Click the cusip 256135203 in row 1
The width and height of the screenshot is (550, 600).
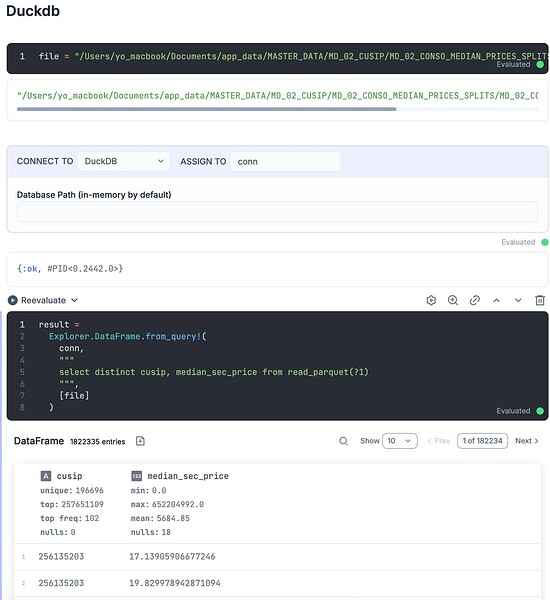coord(61,556)
